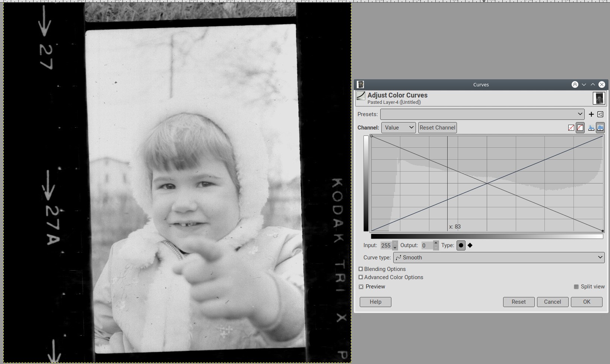610x364 pixels.
Task: Click the layer thumbnail in dialog header
Action: (x=599, y=98)
